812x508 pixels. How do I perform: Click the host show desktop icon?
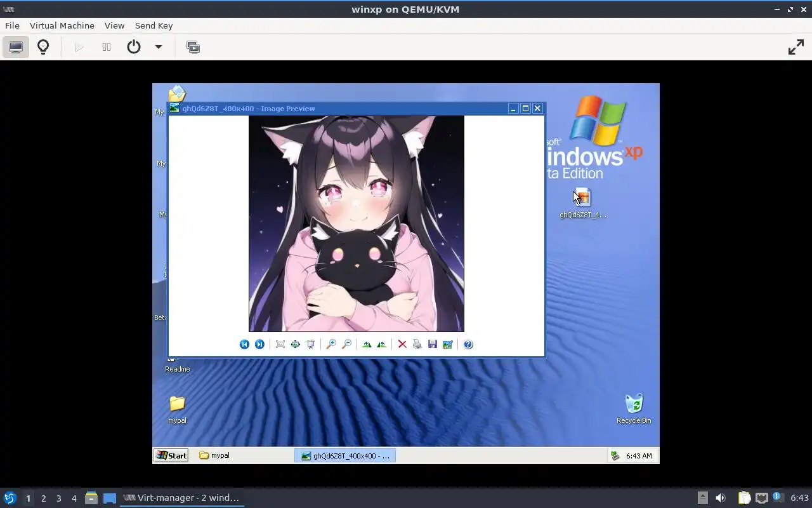[x=110, y=498]
